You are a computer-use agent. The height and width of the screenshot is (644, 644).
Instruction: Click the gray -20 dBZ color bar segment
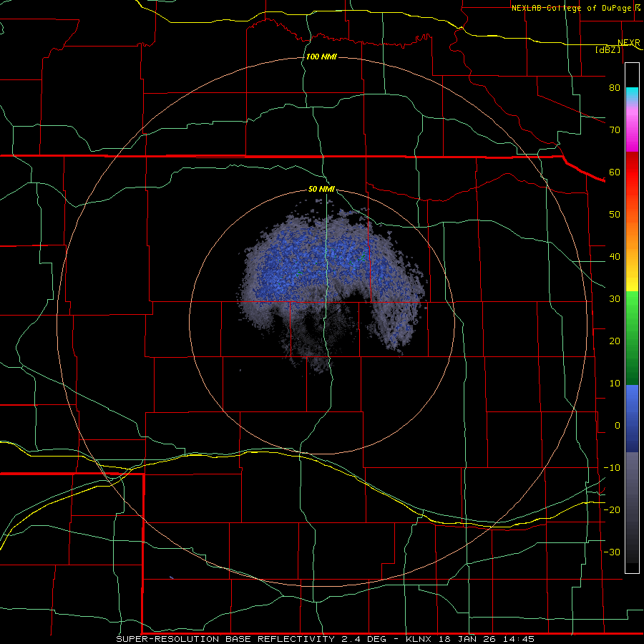pos(632,509)
